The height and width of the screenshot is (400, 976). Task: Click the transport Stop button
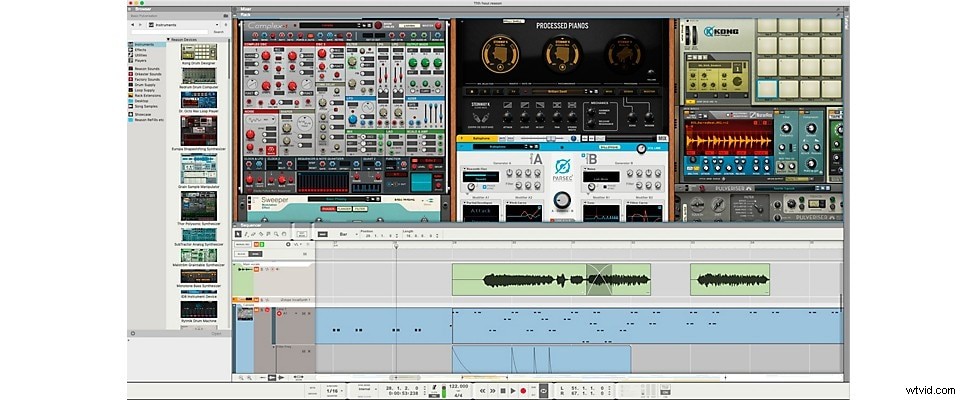coord(503,391)
